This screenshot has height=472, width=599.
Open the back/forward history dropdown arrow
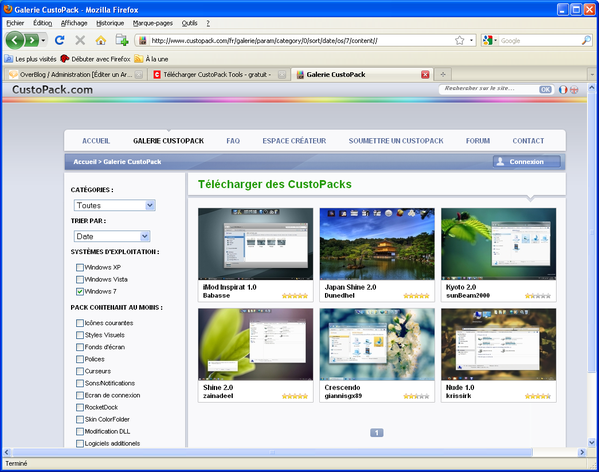click(43, 40)
